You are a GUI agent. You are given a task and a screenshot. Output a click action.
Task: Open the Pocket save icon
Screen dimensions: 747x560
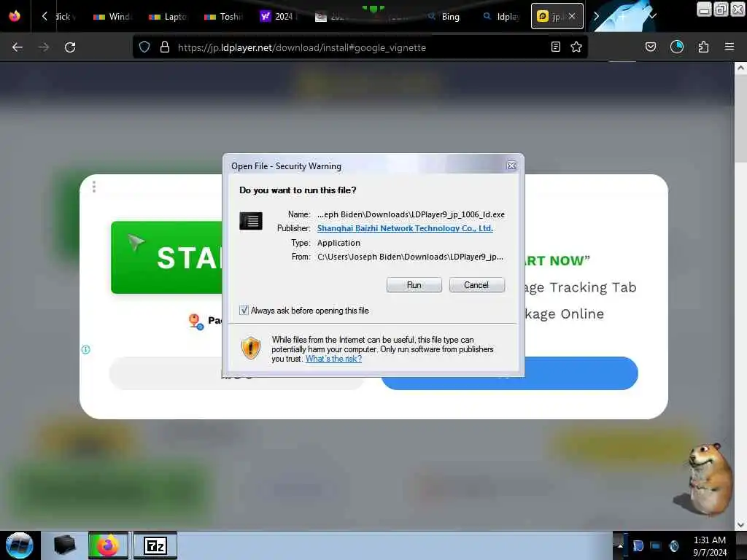(x=651, y=47)
